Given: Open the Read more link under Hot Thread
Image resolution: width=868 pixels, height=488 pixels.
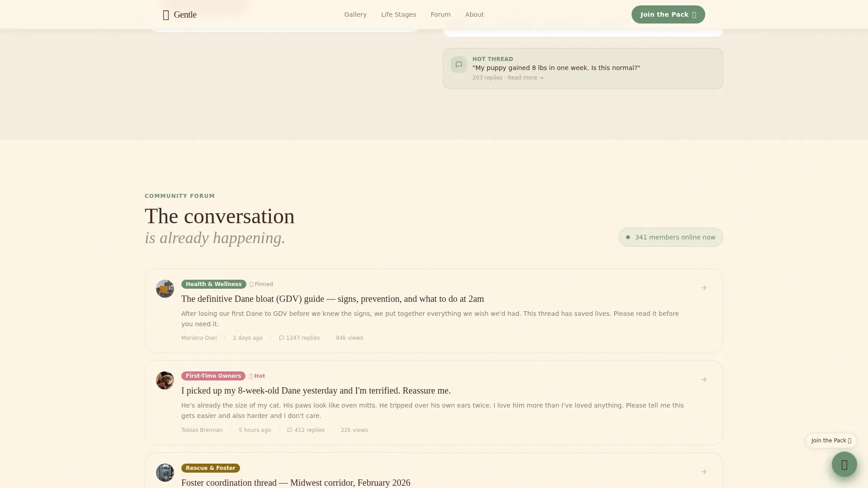Looking at the screenshot, I should tap(525, 78).
